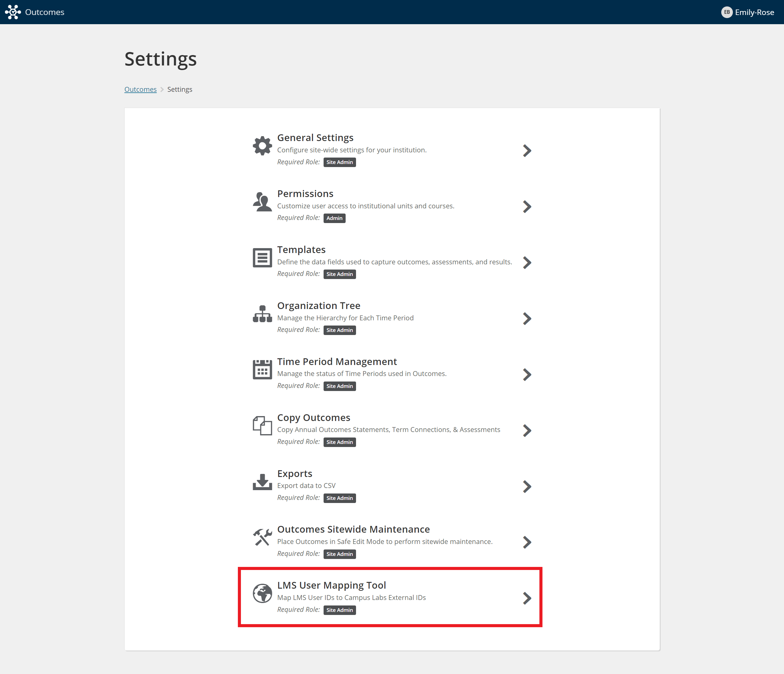Open the General Settings title link
The image size is (784, 674).
(x=315, y=138)
